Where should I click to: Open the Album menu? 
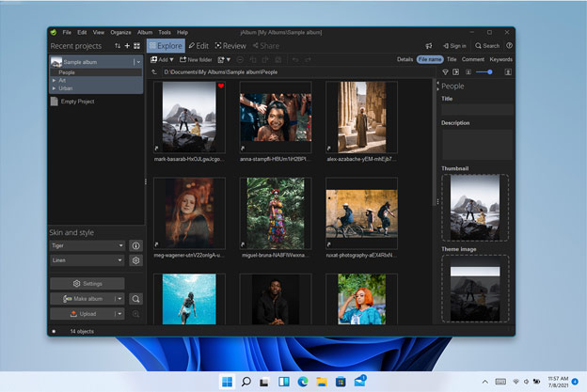[144, 32]
